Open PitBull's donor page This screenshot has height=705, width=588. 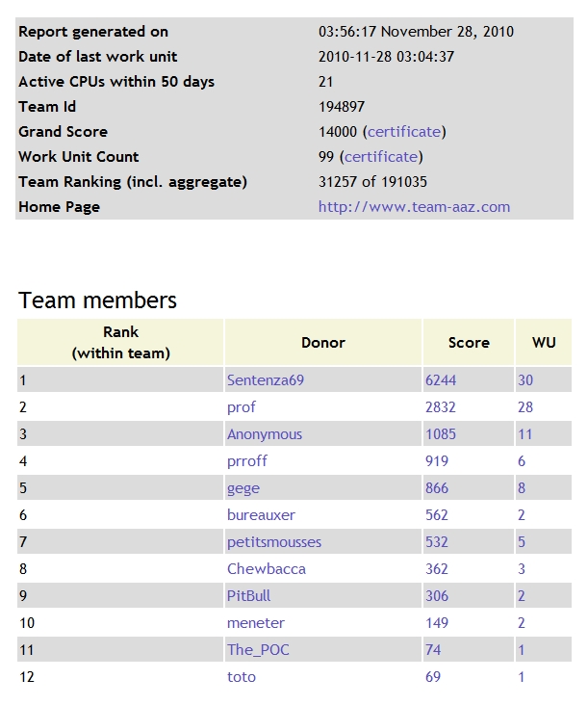coord(249,596)
